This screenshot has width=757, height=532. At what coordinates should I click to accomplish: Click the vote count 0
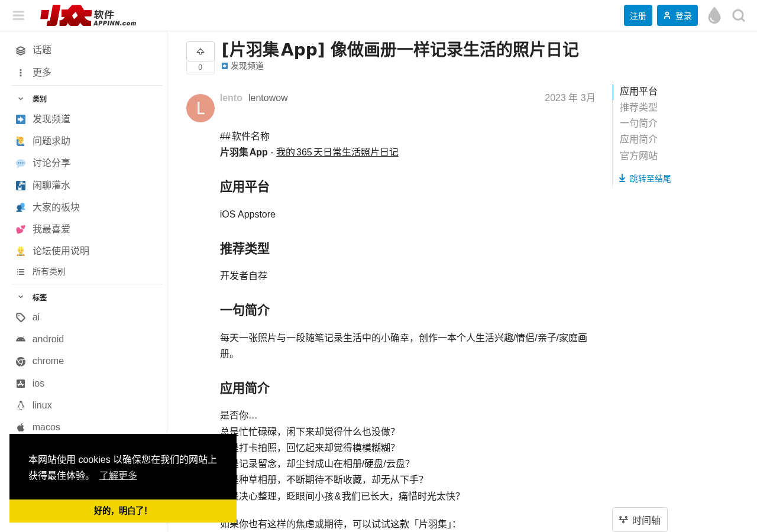click(200, 67)
